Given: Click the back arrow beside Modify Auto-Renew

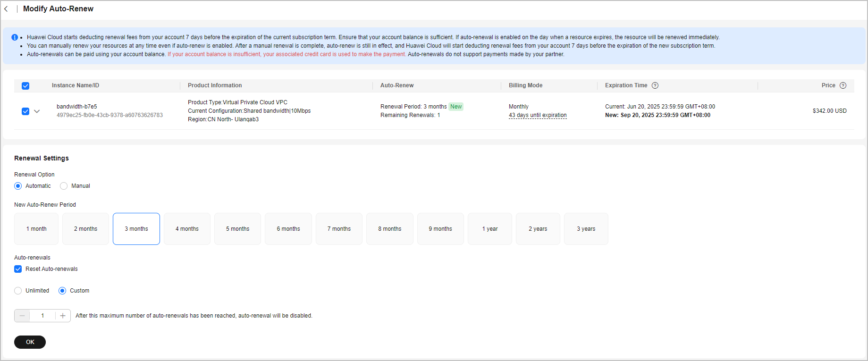Looking at the screenshot, I should coord(6,9).
